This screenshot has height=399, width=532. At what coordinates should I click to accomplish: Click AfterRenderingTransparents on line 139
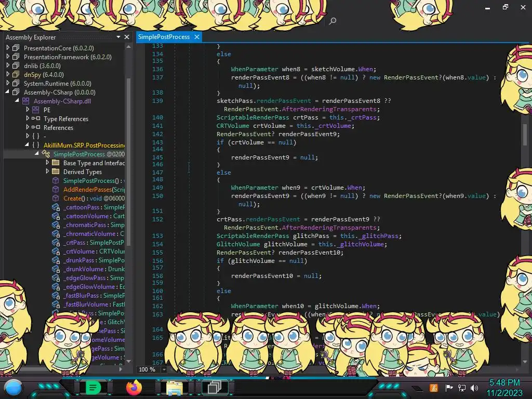329,109
